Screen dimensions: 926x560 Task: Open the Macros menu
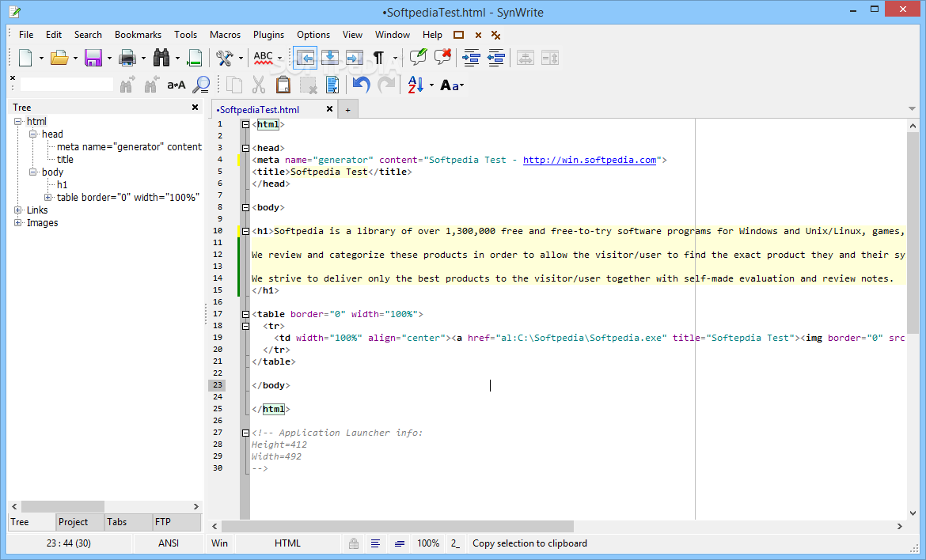[225, 35]
